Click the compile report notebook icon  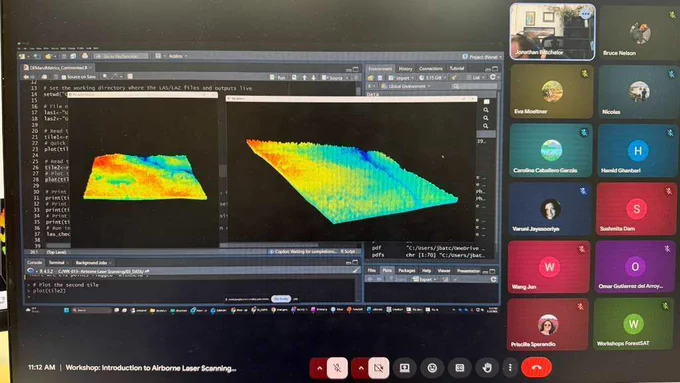130,77
